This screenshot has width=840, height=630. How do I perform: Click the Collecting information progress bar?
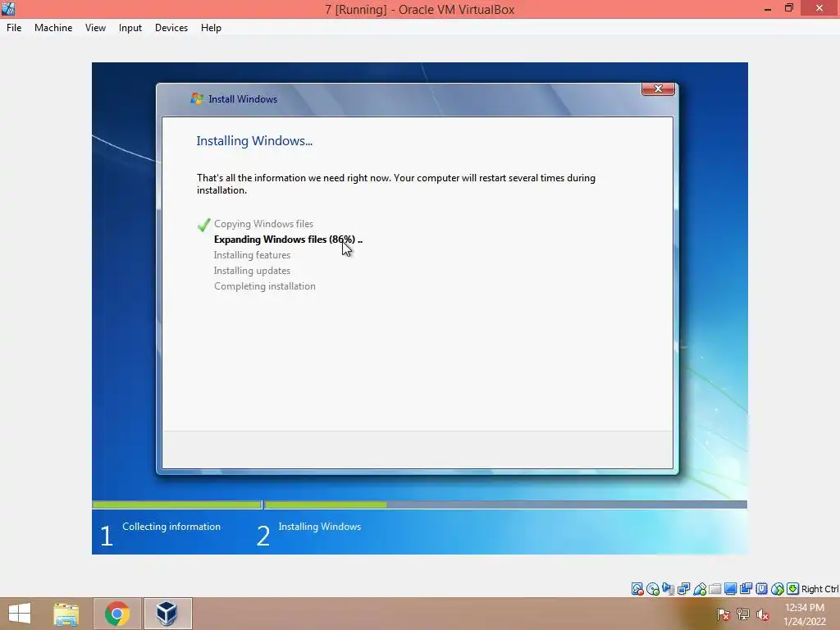tap(177, 504)
